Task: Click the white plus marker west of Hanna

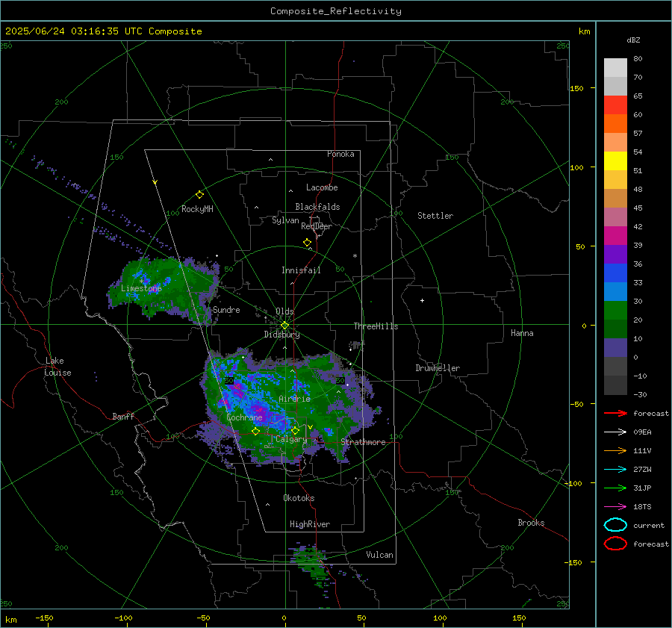Action: point(422,300)
